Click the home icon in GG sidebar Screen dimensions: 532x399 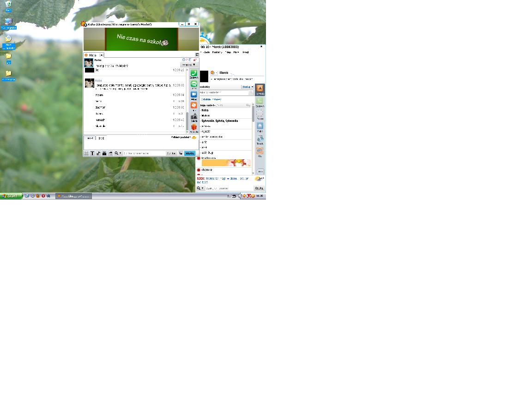(260, 126)
